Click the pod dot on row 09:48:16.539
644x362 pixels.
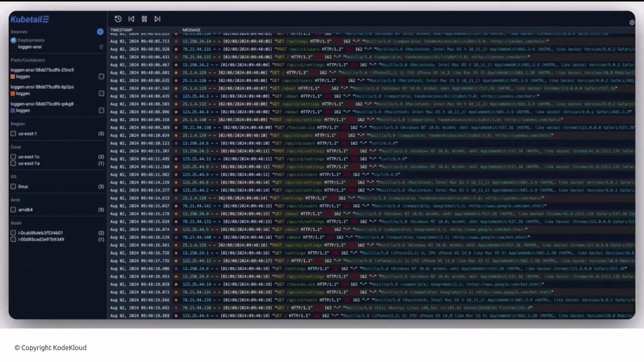(176, 237)
